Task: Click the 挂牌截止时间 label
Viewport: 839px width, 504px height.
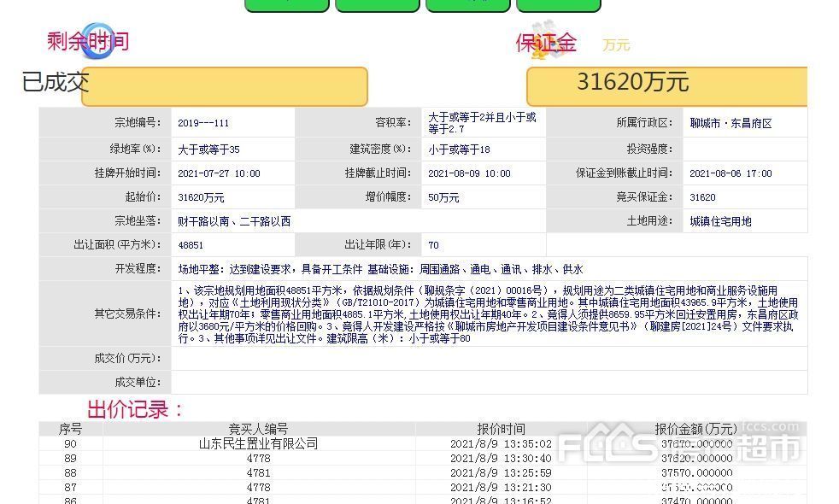Action: tap(378, 173)
